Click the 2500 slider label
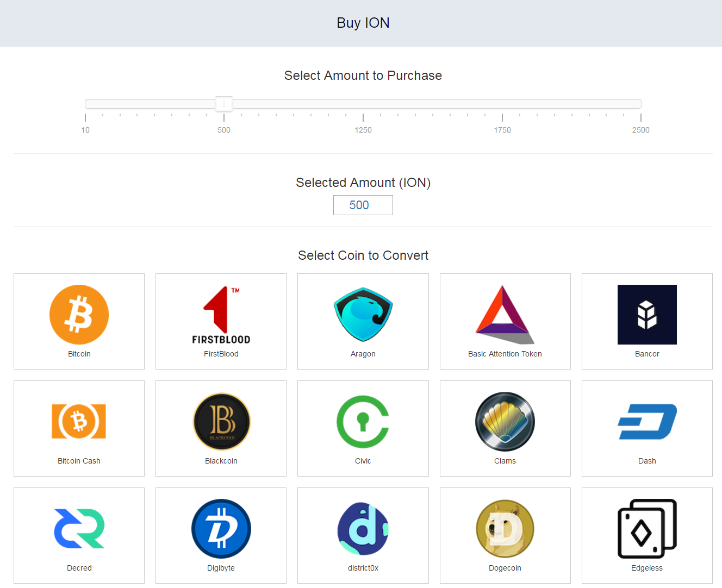 (x=641, y=130)
